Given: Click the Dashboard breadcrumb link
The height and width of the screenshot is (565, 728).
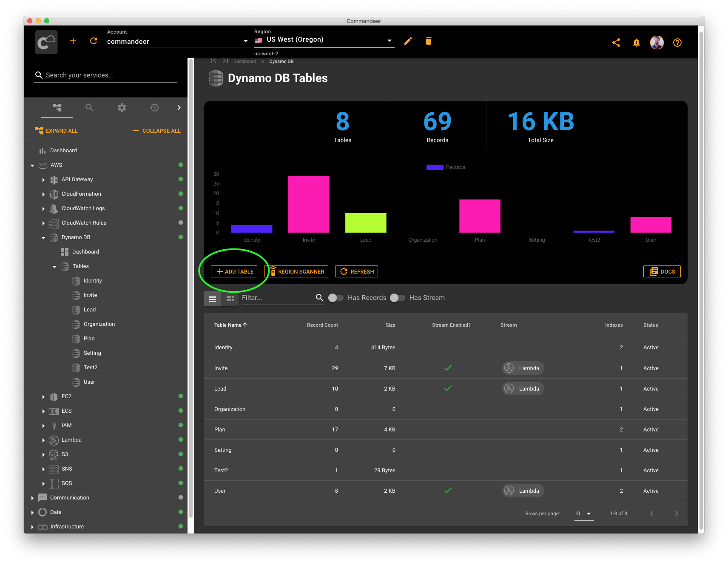Looking at the screenshot, I should tap(245, 61).
